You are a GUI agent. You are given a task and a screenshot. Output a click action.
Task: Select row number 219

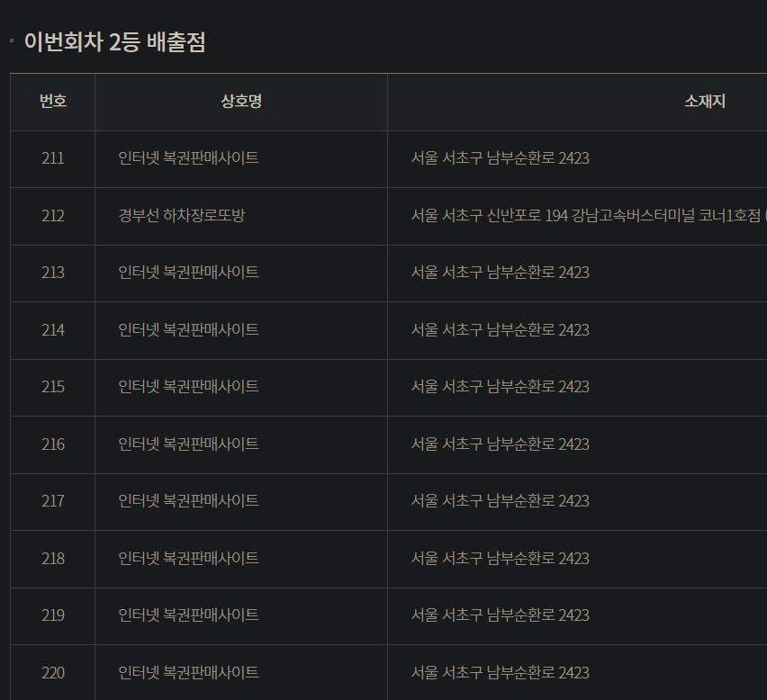pos(53,615)
